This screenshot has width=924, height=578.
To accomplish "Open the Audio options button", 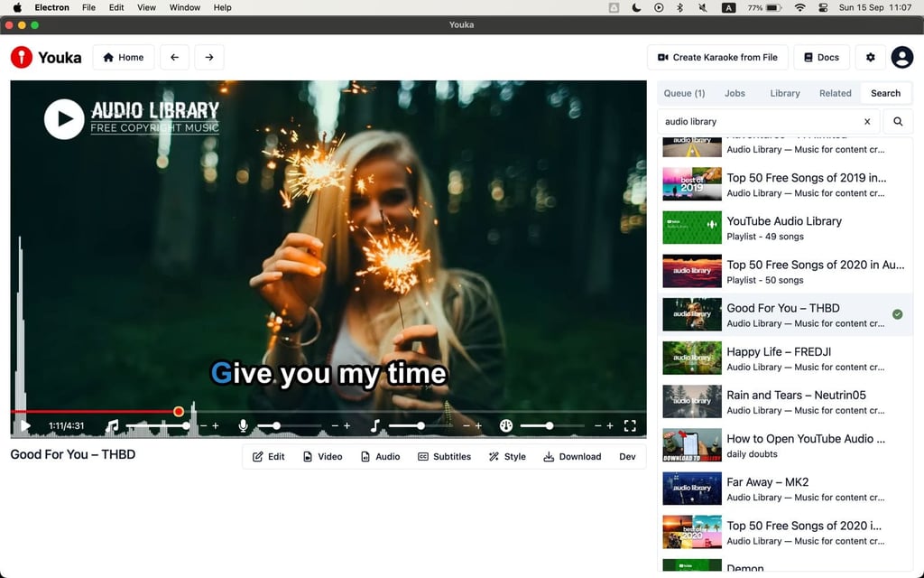I will click(380, 456).
